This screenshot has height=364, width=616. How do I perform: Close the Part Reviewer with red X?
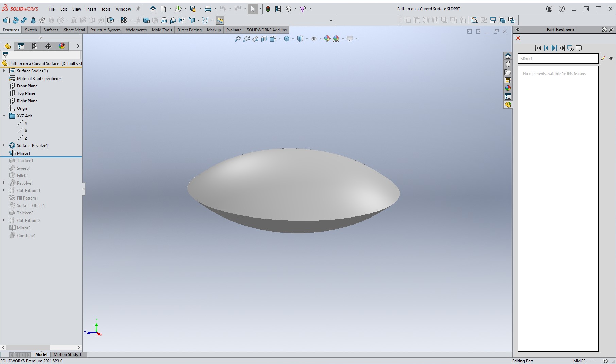click(x=518, y=38)
